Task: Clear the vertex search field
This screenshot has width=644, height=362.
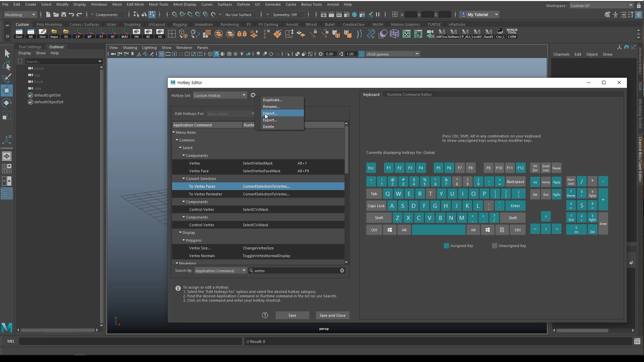Action: pyautogui.click(x=342, y=270)
